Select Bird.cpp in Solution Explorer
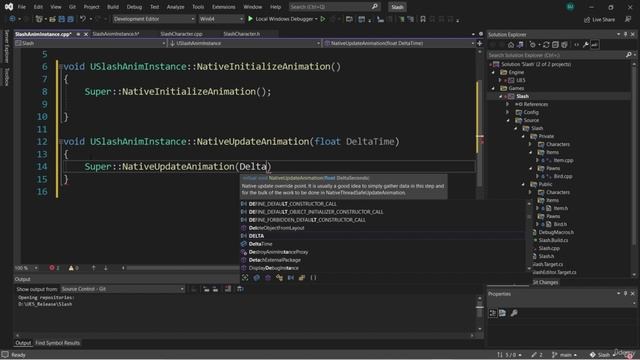The height and width of the screenshot is (360, 640). (563, 176)
